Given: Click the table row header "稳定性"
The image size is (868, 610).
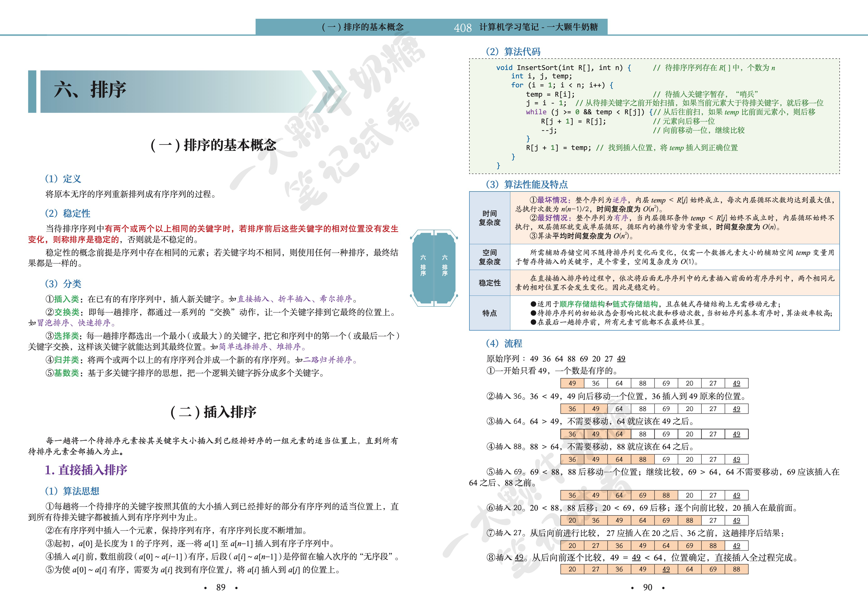Looking at the screenshot, I should point(490,283).
